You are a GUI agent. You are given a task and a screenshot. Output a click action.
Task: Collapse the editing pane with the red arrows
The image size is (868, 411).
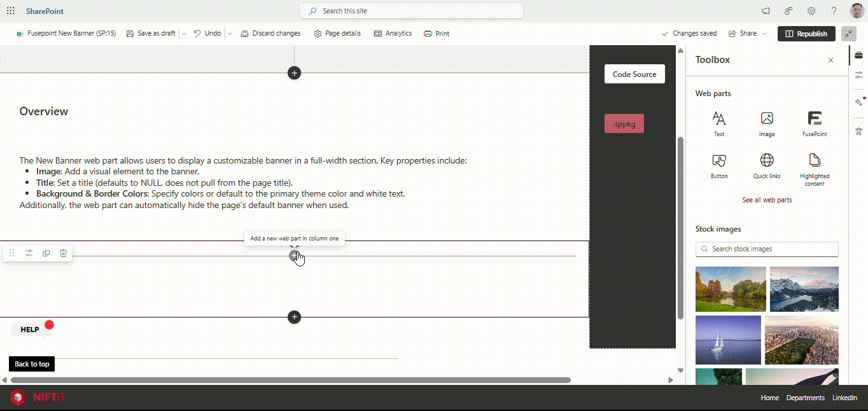(x=848, y=34)
